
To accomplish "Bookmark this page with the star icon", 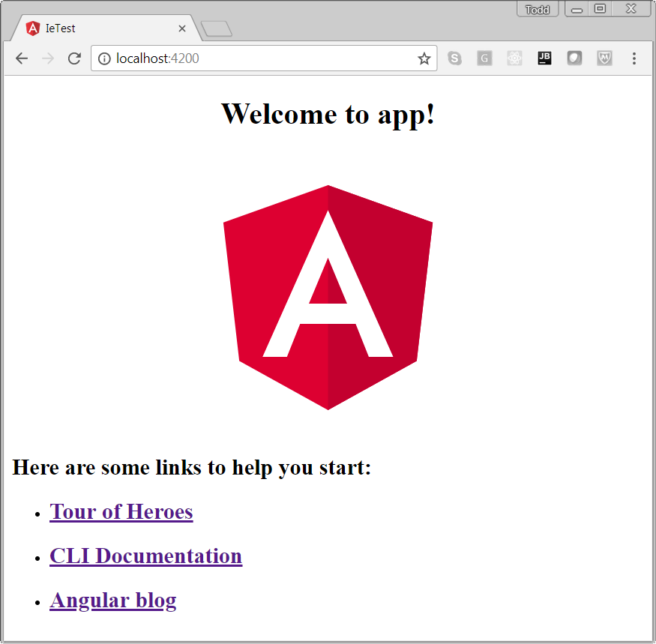I will pyautogui.click(x=424, y=58).
